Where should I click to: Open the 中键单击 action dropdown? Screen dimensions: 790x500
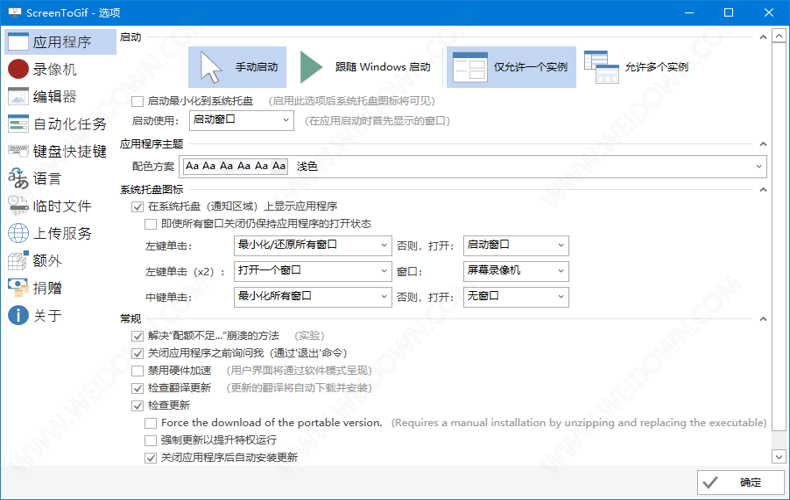click(x=313, y=297)
